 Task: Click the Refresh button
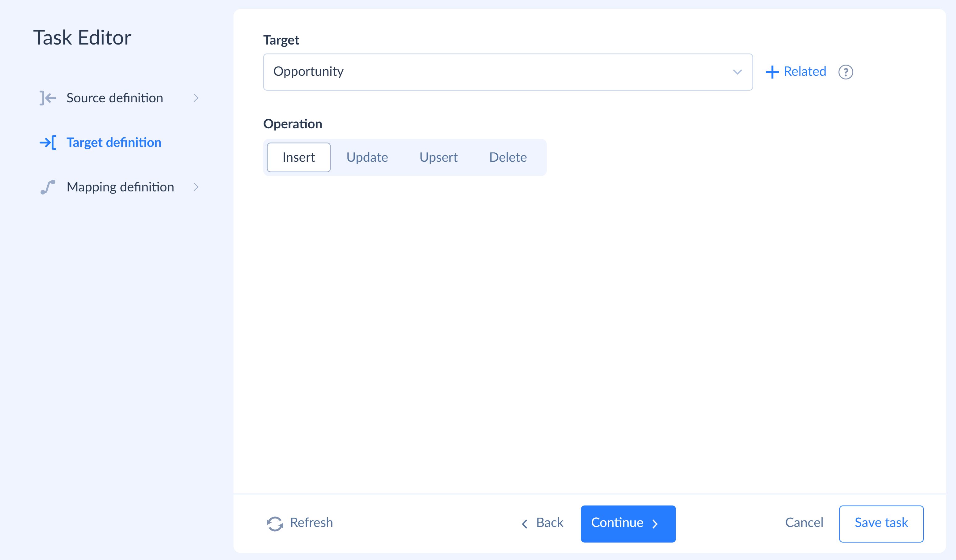300,523
